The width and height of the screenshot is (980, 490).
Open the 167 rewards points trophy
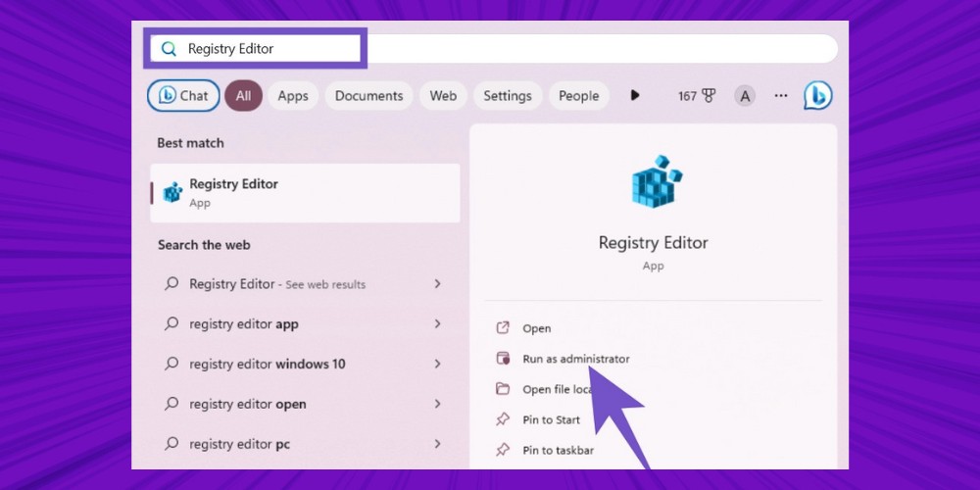click(697, 96)
